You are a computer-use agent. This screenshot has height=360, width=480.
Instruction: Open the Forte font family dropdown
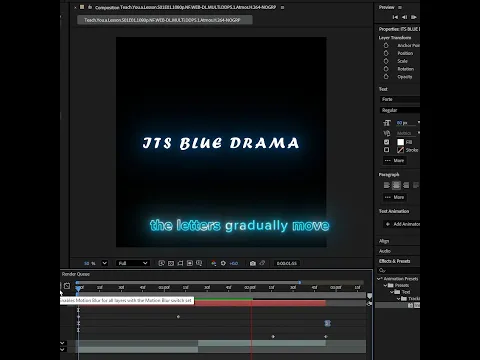point(400,99)
